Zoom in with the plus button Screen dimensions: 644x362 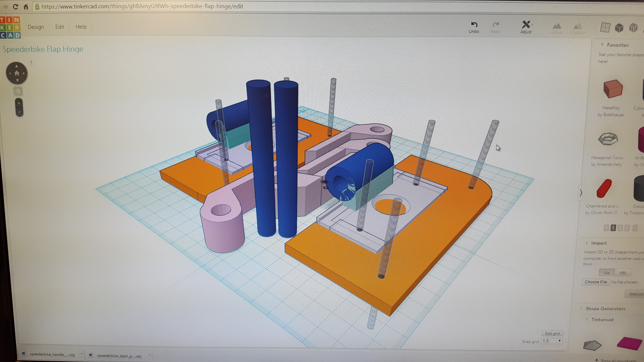(x=19, y=103)
